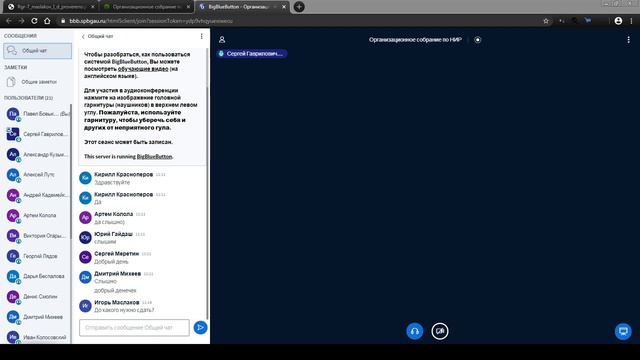Click the meeting title Организационное собрание по НИР

click(415, 40)
